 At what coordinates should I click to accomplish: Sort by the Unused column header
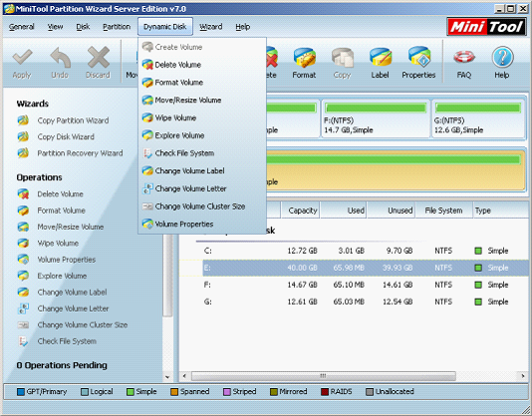(392, 210)
